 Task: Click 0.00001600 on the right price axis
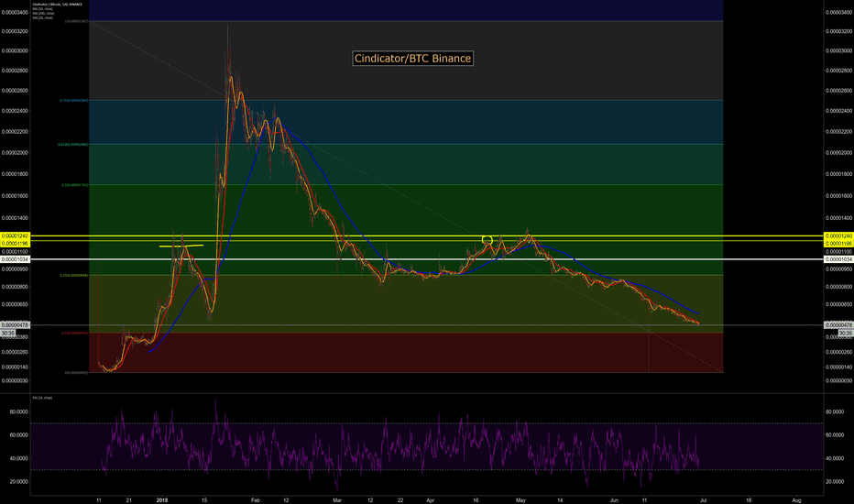click(838, 195)
